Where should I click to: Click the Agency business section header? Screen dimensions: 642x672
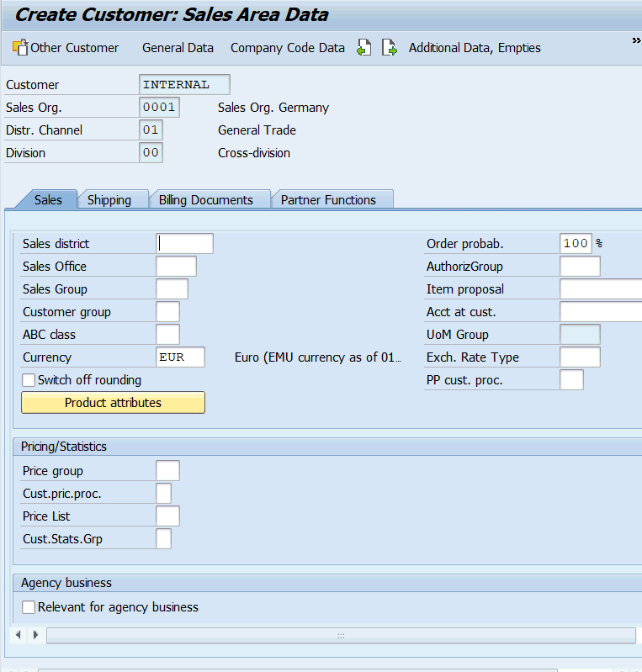tap(66, 583)
